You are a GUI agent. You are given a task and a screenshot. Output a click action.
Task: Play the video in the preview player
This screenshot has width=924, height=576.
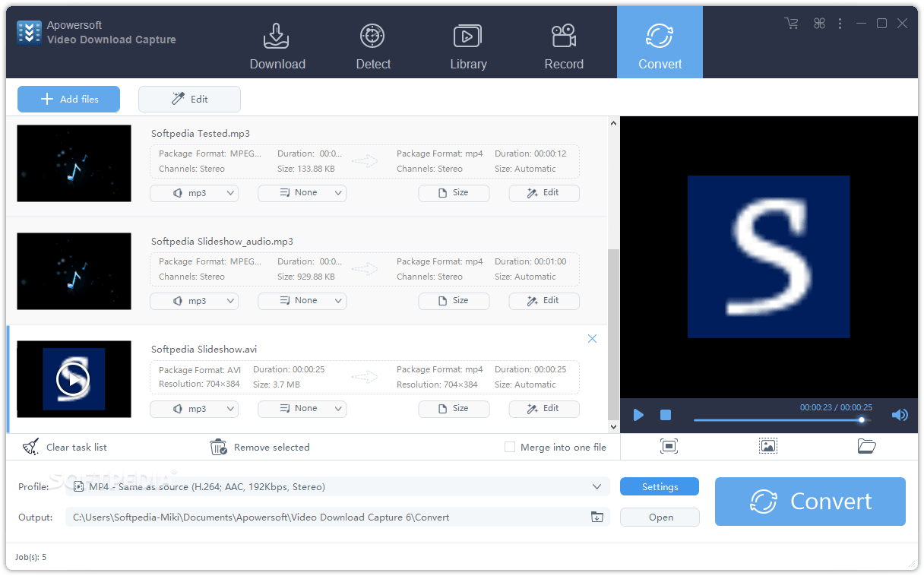(x=638, y=415)
